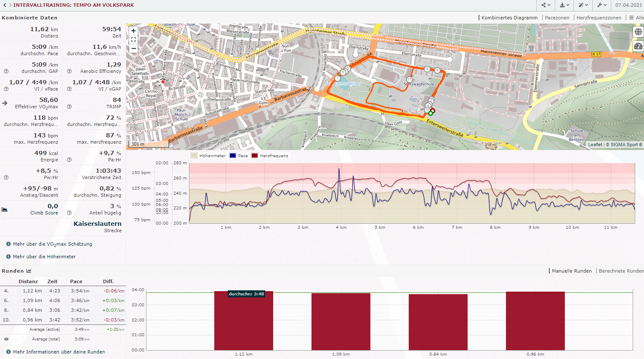644x359 pixels.
Task: Zoom in on the route map
Action: (133, 31)
